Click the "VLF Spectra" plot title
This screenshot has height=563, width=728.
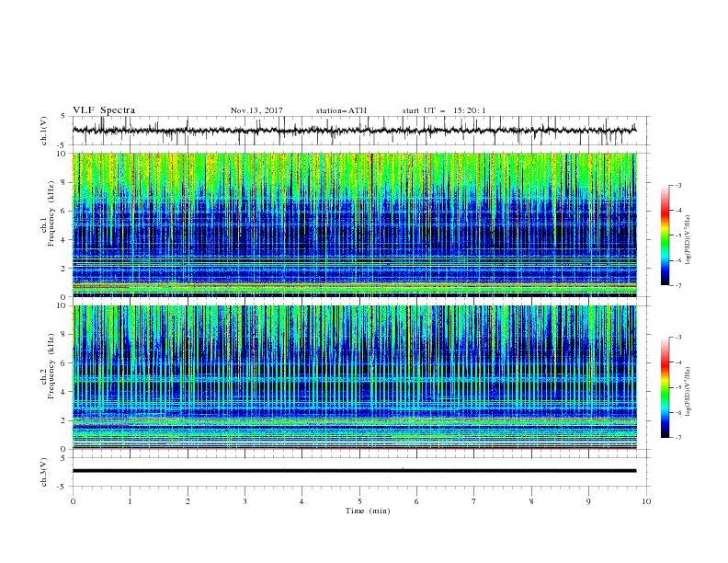104,110
